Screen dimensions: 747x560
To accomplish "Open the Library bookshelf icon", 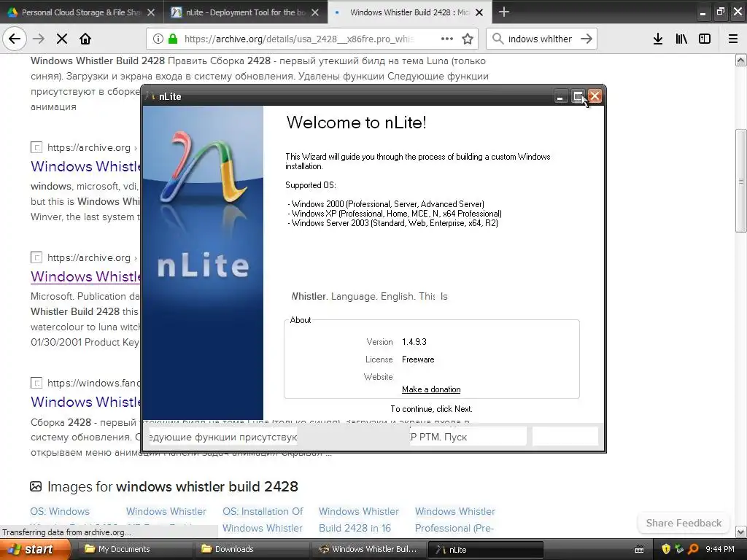I will 681,39.
